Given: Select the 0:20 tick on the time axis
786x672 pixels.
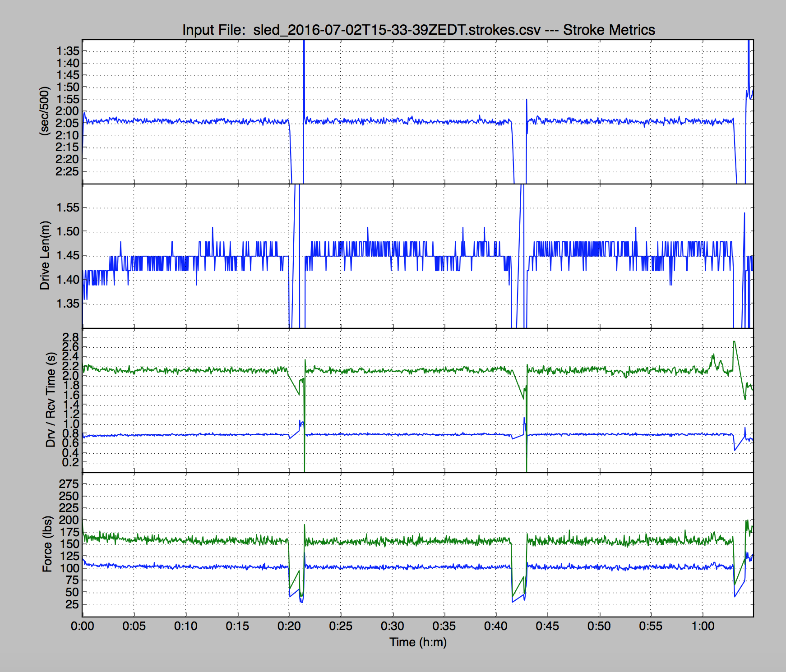Looking at the screenshot, I should [289, 626].
